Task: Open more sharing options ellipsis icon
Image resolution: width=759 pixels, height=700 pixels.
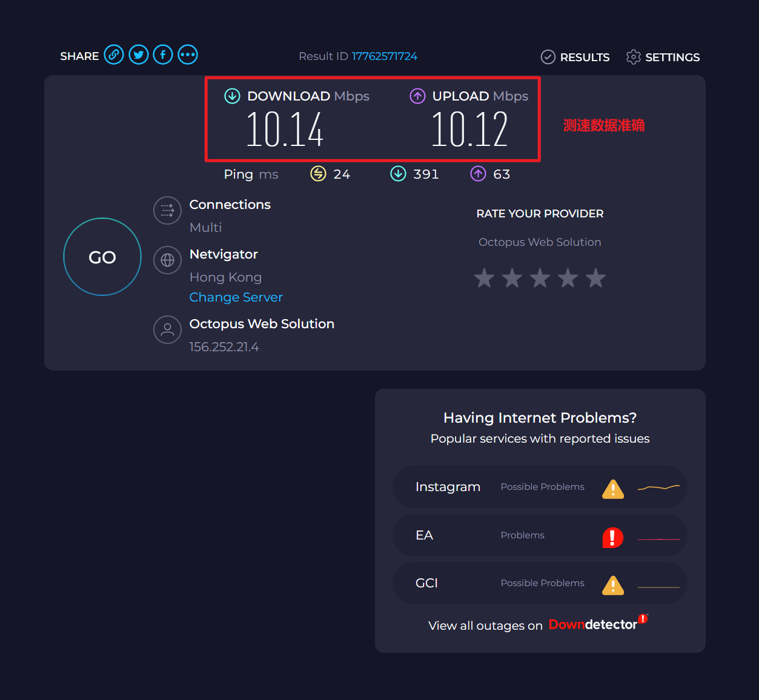Action: (x=188, y=55)
